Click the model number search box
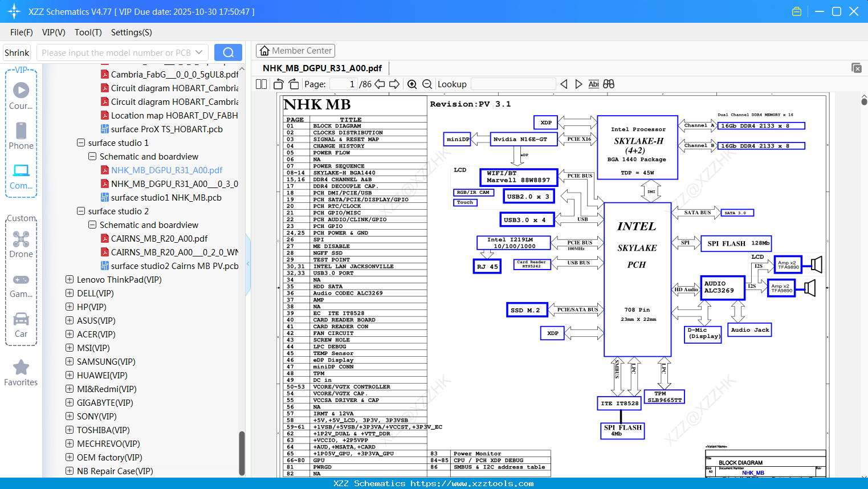Screen dimensions: 868x489 (116, 52)
